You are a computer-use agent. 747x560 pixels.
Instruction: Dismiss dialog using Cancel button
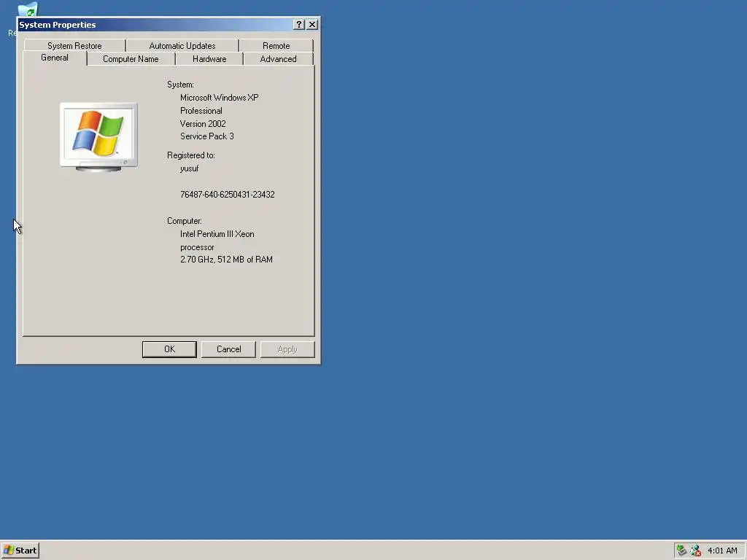coord(228,349)
